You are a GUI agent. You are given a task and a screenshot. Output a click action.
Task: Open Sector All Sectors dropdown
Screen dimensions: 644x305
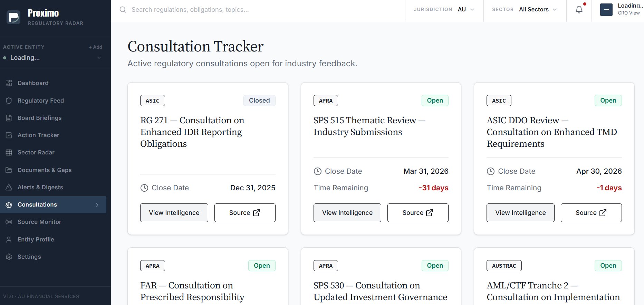coord(525,10)
